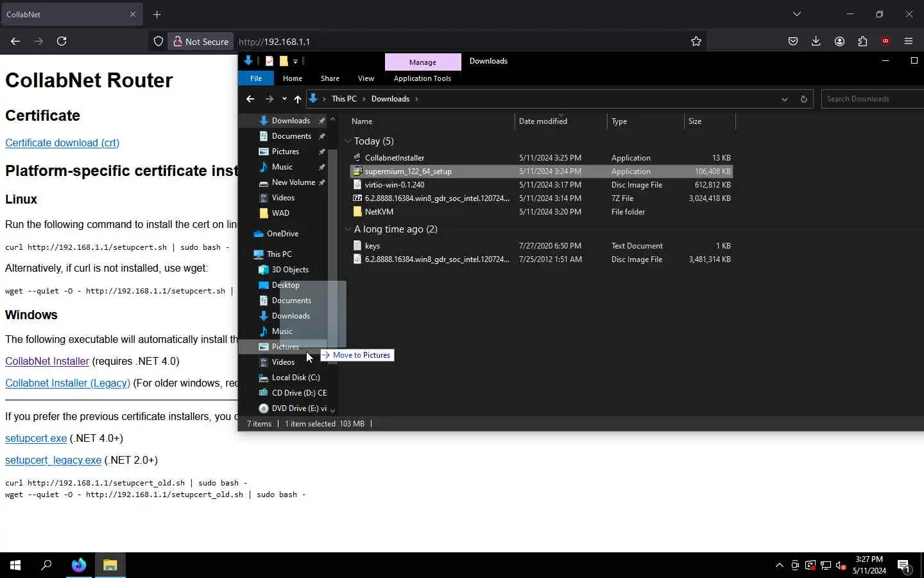The image size is (924, 578).
Task: Bookmark this page with the star icon
Action: point(696,41)
